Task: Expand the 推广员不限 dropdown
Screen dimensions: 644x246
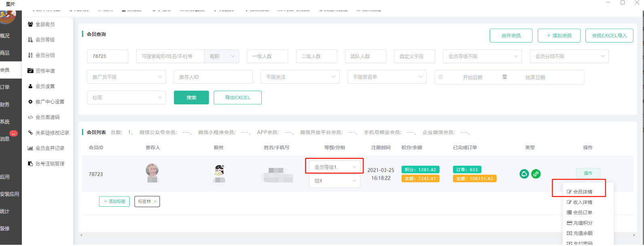Action: (126, 77)
